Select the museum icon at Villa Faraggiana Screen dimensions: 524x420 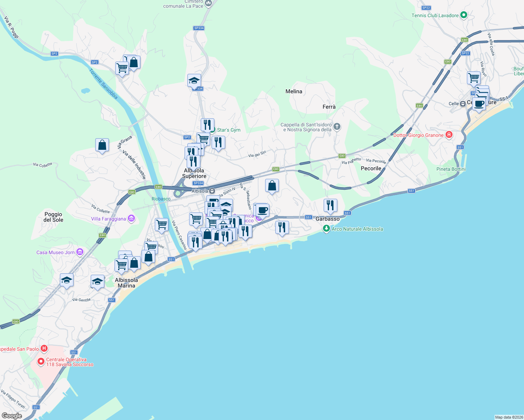pyautogui.click(x=131, y=218)
